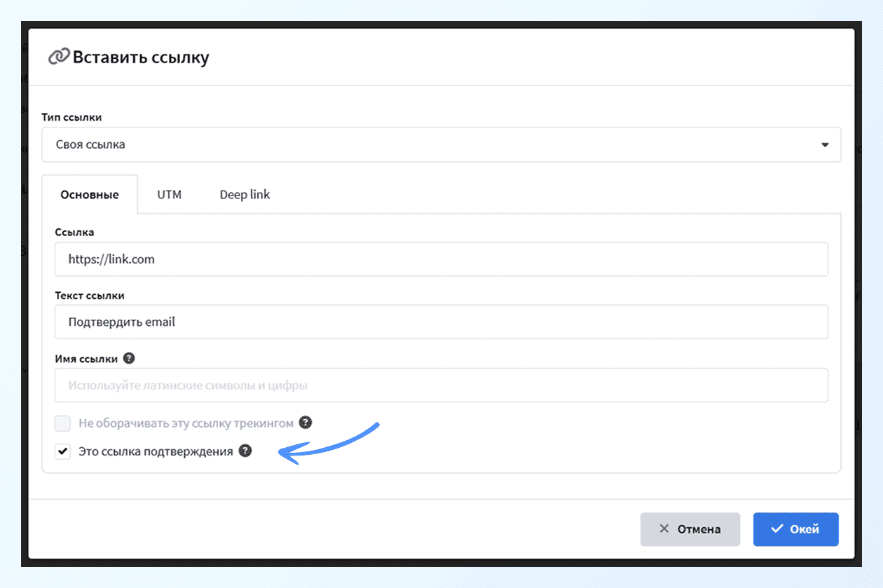Click the chain link icon in dialog header
This screenshot has width=883, height=588.
pos(58,57)
